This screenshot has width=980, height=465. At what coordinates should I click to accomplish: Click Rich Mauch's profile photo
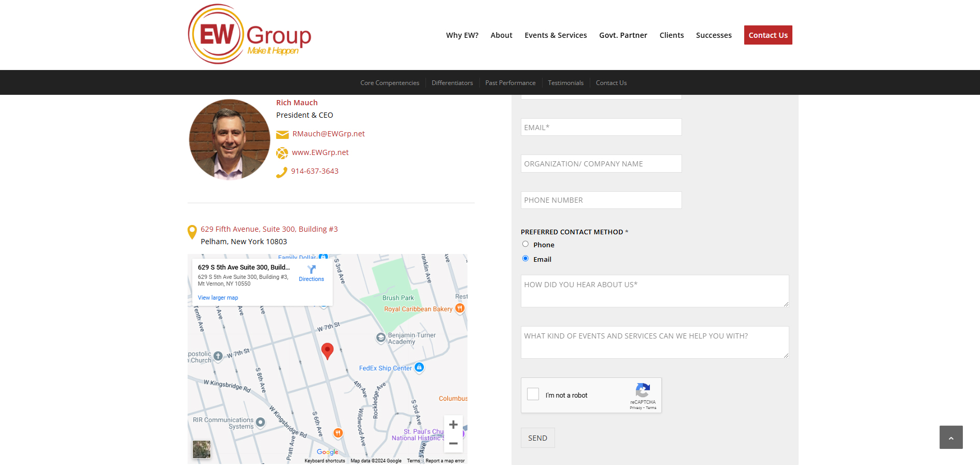(x=230, y=139)
